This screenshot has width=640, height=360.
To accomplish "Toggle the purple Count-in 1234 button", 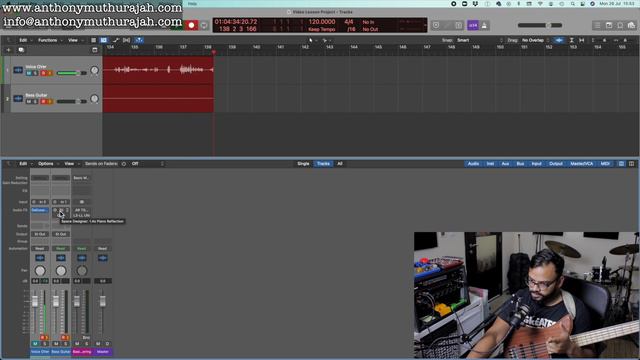I will [x=473, y=25].
